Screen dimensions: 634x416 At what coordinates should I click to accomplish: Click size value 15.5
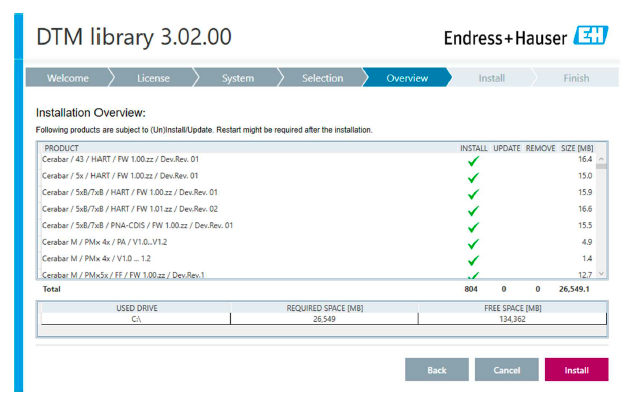click(x=585, y=225)
